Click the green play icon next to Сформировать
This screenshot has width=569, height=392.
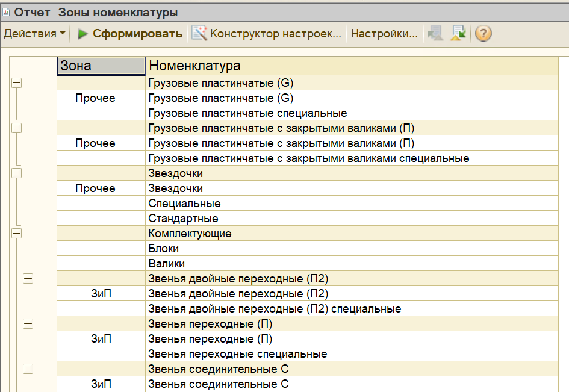tap(82, 34)
